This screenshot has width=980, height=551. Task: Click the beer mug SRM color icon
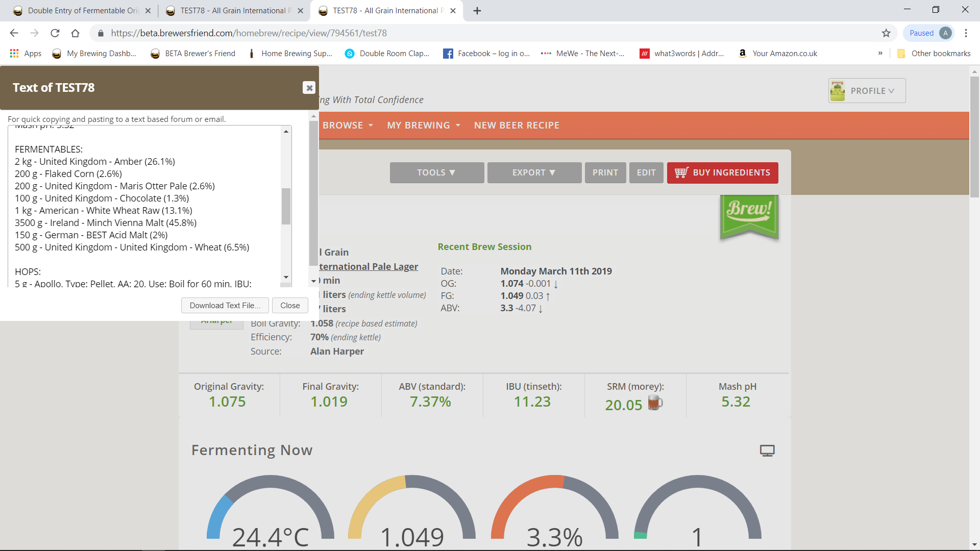click(655, 403)
